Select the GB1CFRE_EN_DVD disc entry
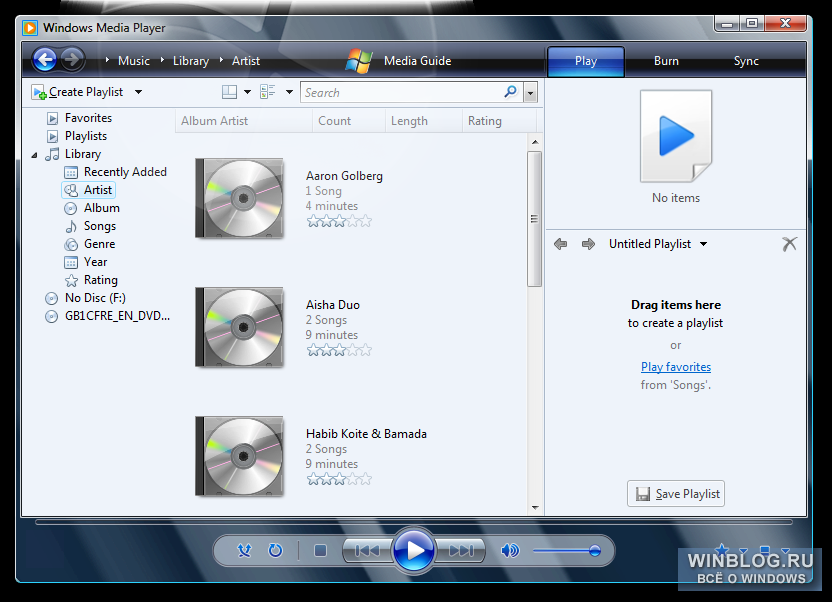Image resolution: width=832 pixels, height=602 pixels. click(x=117, y=316)
